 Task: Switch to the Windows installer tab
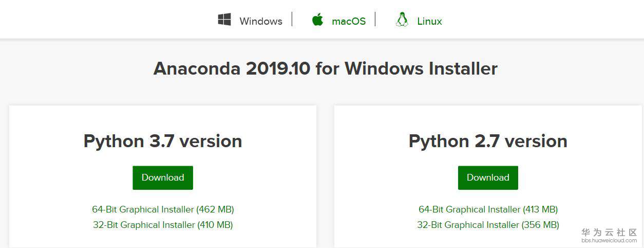[260, 21]
